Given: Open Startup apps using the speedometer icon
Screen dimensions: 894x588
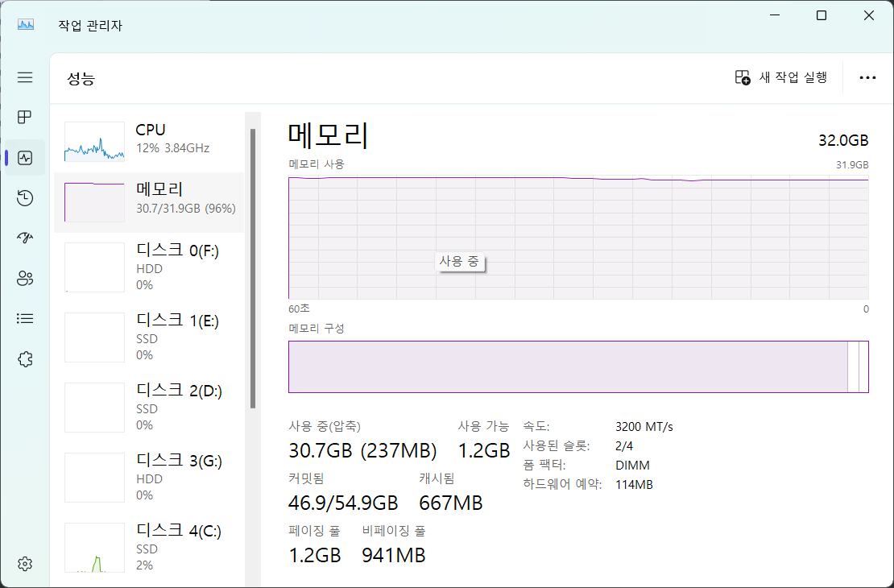Looking at the screenshot, I should [24, 238].
